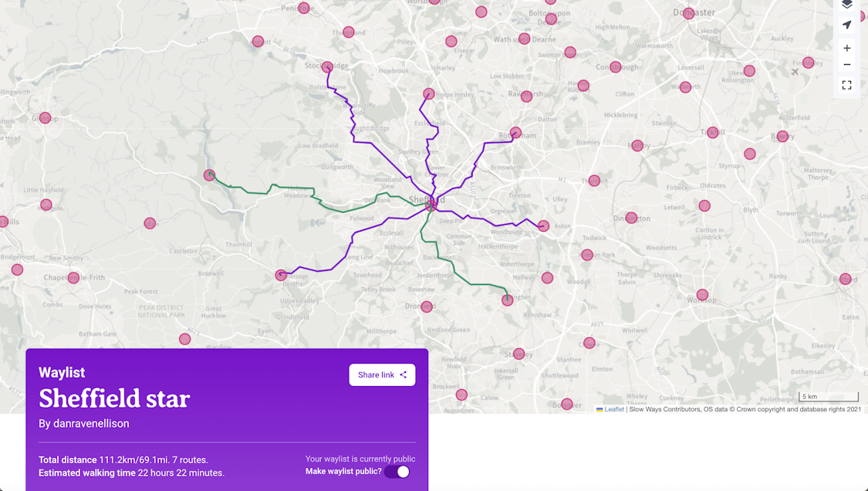Screen dimensions: 868x491
Task: Select the Hayfield map marker
Action: pos(46,205)
